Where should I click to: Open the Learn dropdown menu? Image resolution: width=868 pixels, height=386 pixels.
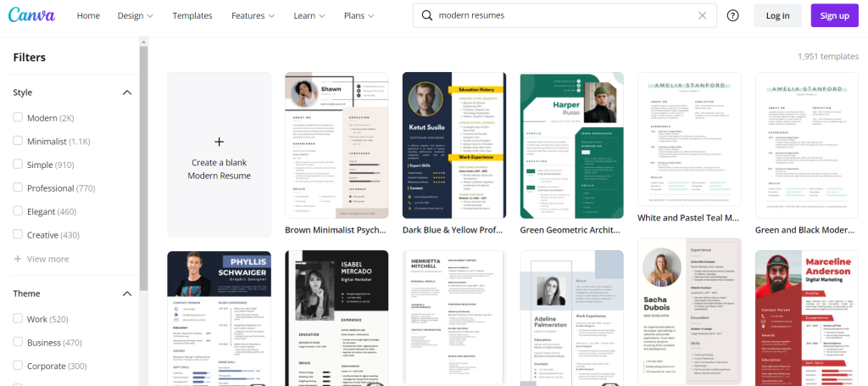pos(309,15)
